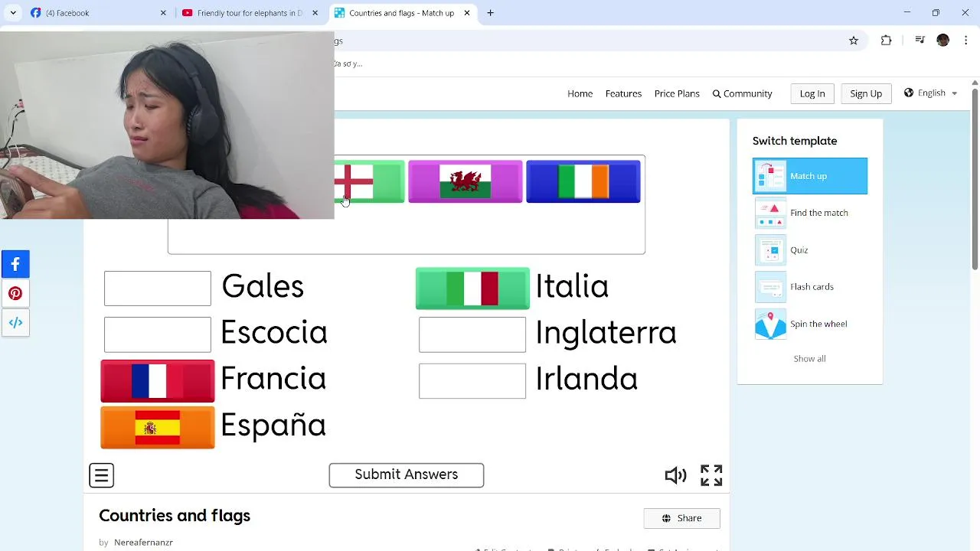The height and width of the screenshot is (551, 980).
Task: Click the Countries and flags title
Action: pos(175,516)
